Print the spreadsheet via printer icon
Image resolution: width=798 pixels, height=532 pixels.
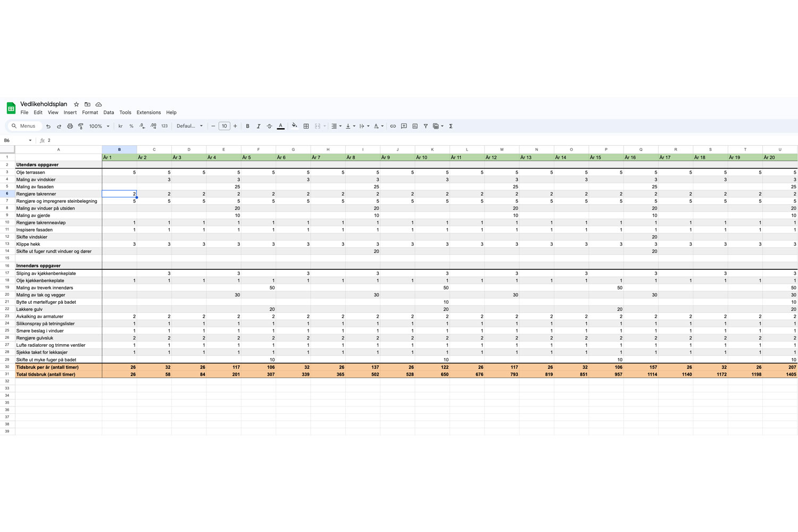(x=70, y=126)
